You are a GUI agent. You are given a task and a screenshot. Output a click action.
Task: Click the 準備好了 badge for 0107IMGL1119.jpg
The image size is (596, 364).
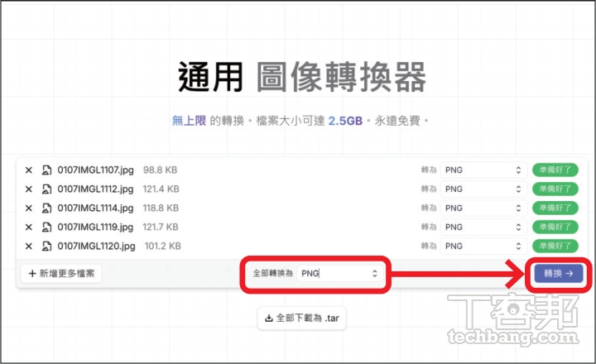pyautogui.click(x=555, y=227)
